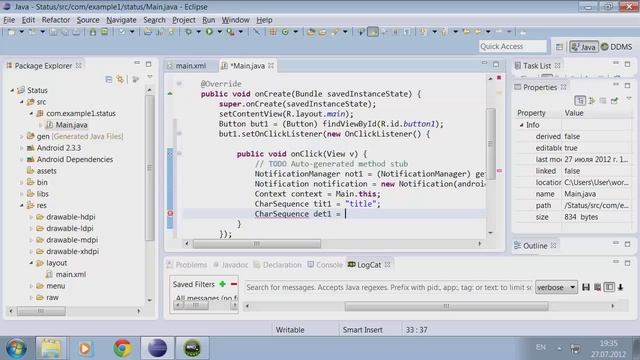Open the Android Virtual Device Manager icon

pos(104,32)
